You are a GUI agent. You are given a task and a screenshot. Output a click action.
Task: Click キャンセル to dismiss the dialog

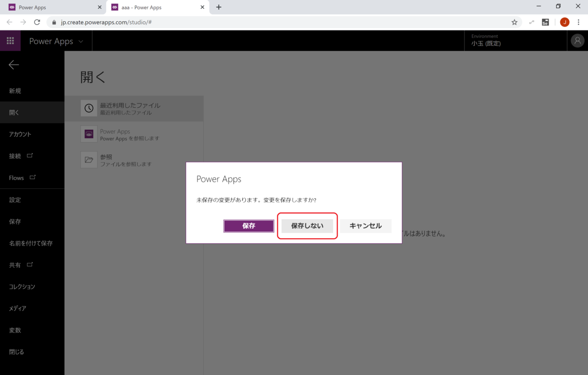[x=366, y=226]
